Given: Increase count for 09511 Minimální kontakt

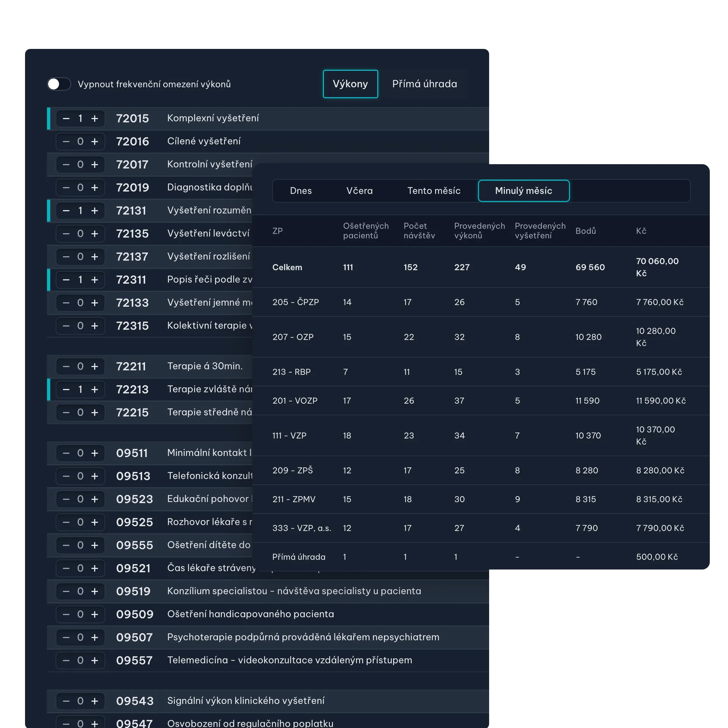Looking at the screenshot, I should coord(95,453).
